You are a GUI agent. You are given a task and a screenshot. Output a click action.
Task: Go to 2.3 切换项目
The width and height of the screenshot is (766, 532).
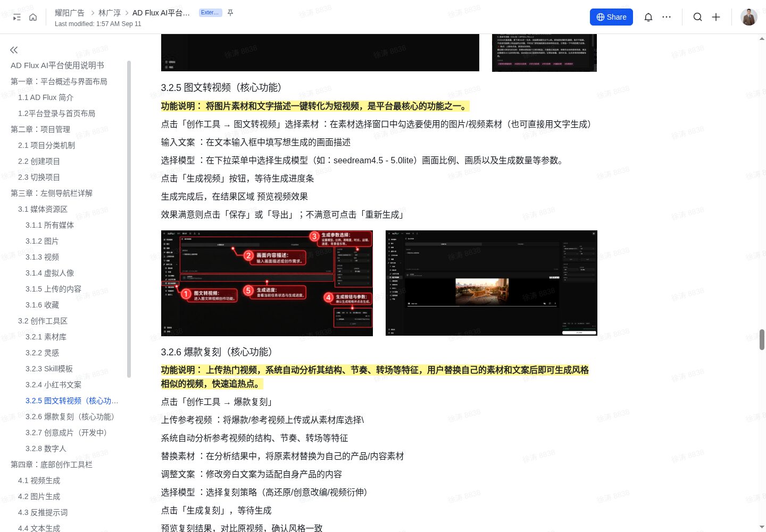[39, 177]
